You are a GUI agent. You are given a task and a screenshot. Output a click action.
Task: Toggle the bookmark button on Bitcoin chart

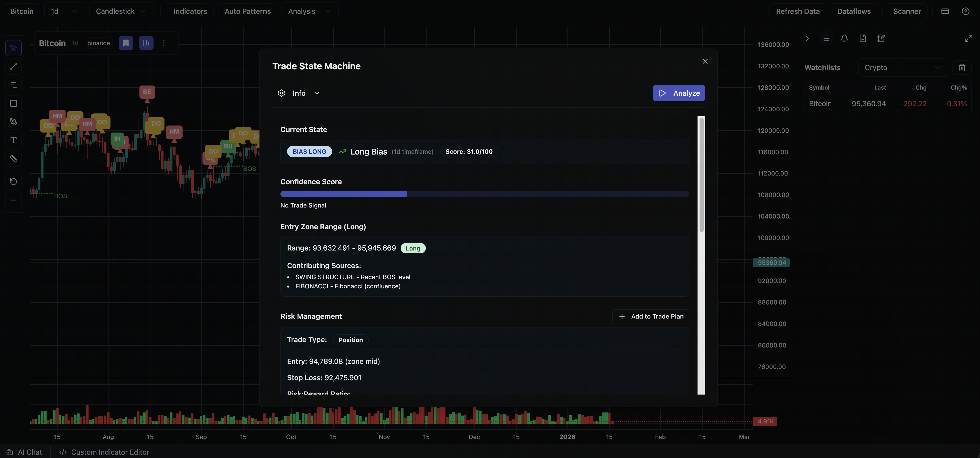(126, 43)
